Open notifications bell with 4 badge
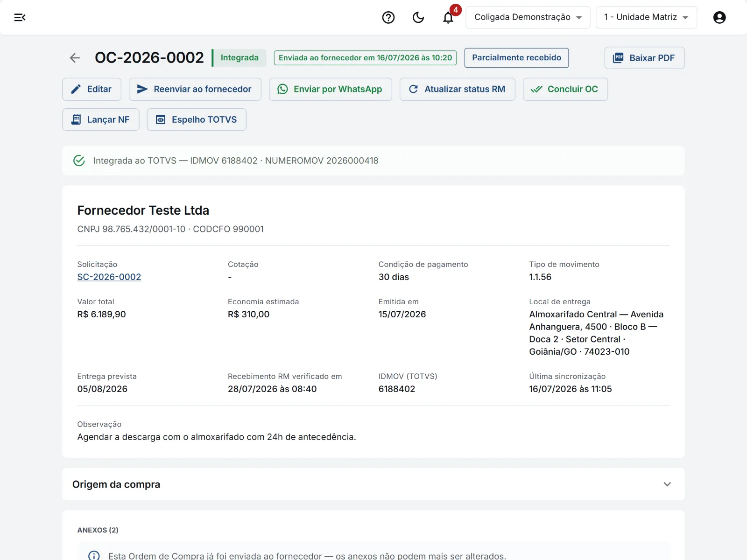Image resolution: width=747 pixels, height=560 pixels. 449,17
